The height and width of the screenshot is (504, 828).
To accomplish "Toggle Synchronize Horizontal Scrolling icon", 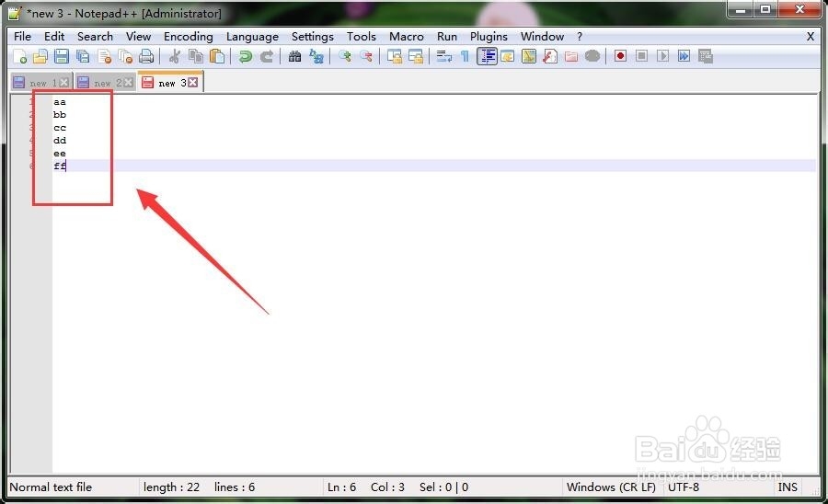I will [x=416, y=56].
